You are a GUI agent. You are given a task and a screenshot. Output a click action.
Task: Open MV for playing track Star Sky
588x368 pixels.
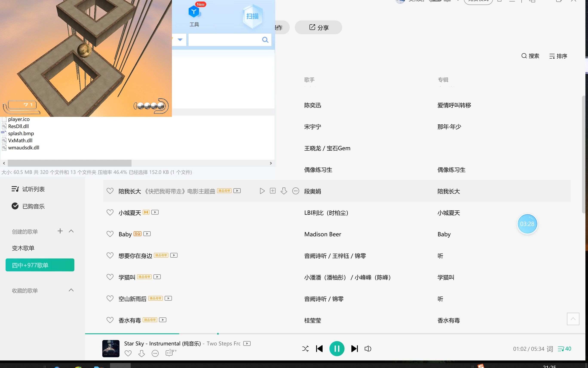(x=247, y=343)
